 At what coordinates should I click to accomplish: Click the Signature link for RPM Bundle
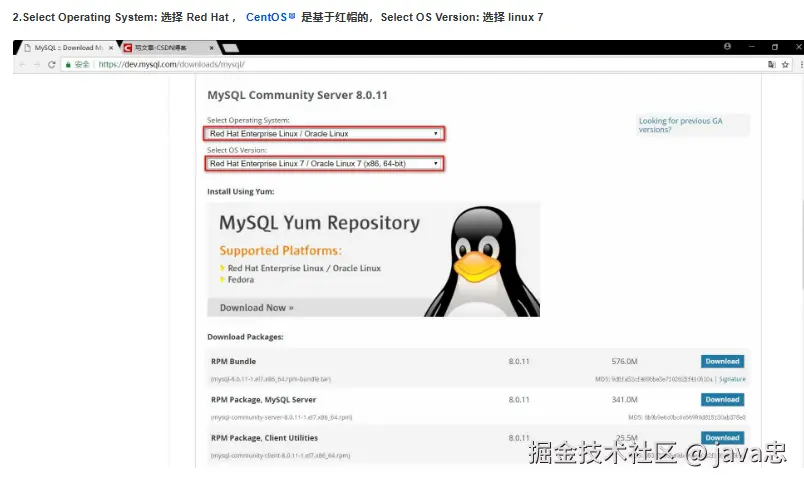732,379
